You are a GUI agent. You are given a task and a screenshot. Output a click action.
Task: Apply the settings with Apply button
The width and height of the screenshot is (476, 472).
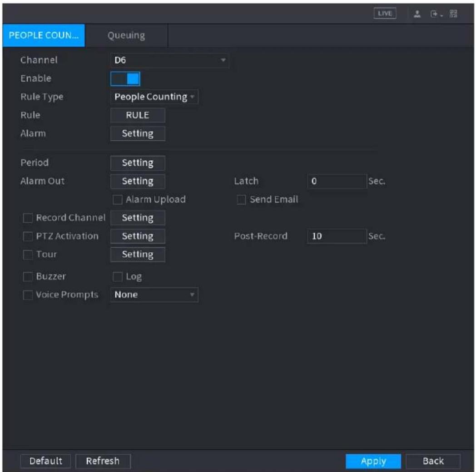373,461
